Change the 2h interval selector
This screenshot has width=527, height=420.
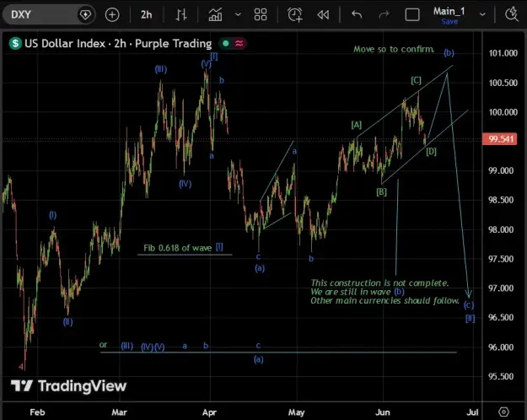146,15
